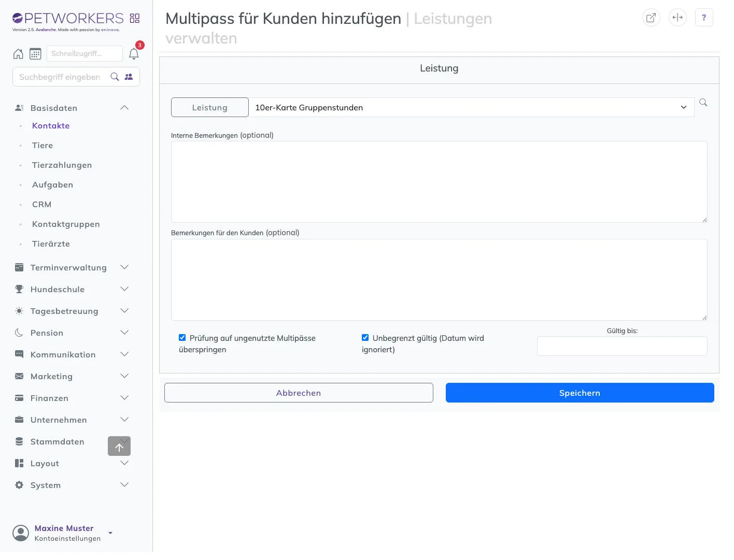Viewport: 734px width, 560px height.
Task: Focus the Interne Bemerkungen text area
Action: 439,182
